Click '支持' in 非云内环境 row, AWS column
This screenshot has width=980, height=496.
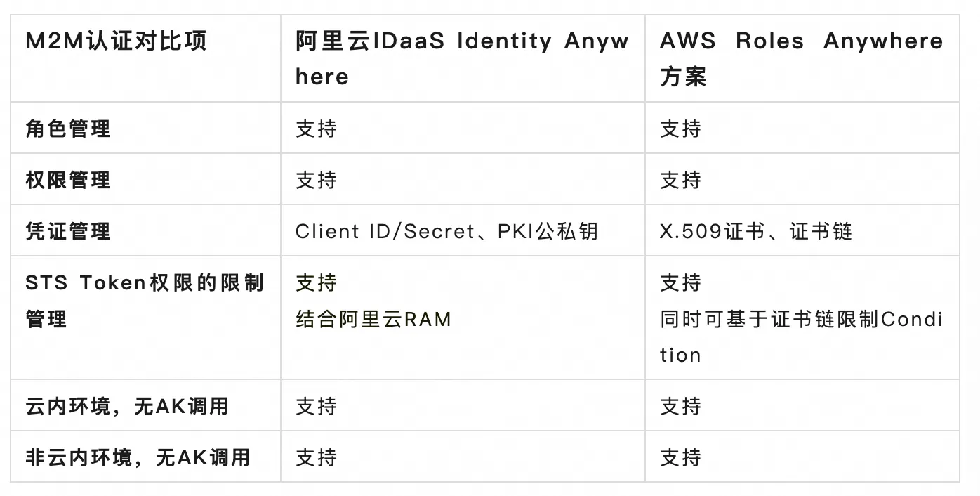tap(680, 457)
